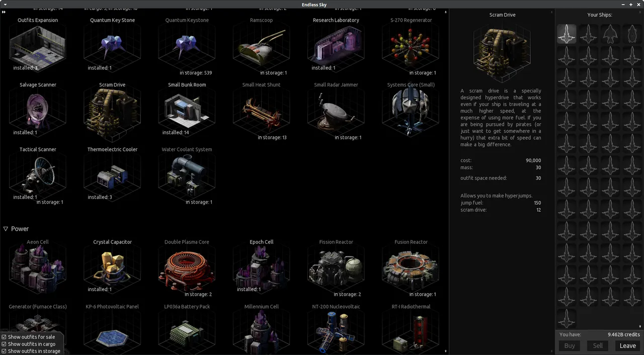The height and width of the screenshot is (355, 644).
Task: Click the Buy button
Action: pyautogui.click(x=570, y=345)
